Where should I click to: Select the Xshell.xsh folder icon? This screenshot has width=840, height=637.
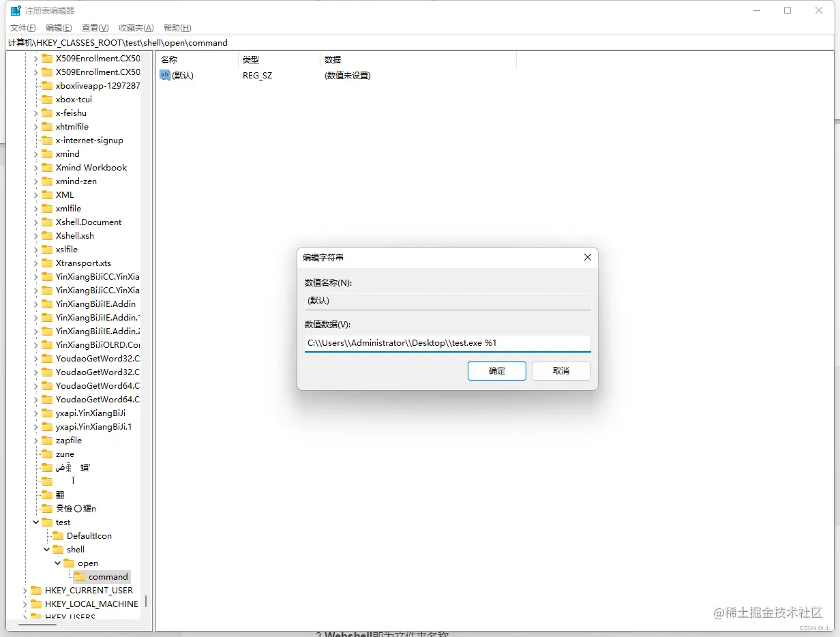[47, 236]
